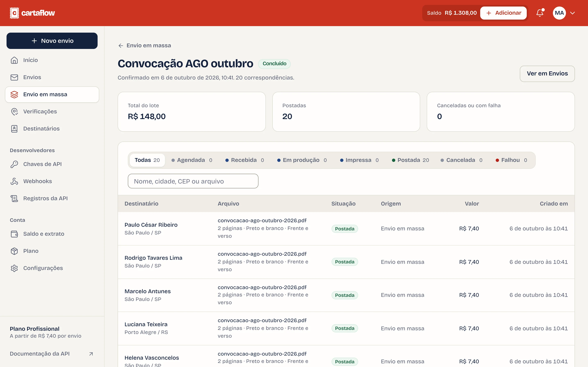Screen dimensions: 588x367
Task: Expand the MA account menu chevron
Action: pos(572,13)
